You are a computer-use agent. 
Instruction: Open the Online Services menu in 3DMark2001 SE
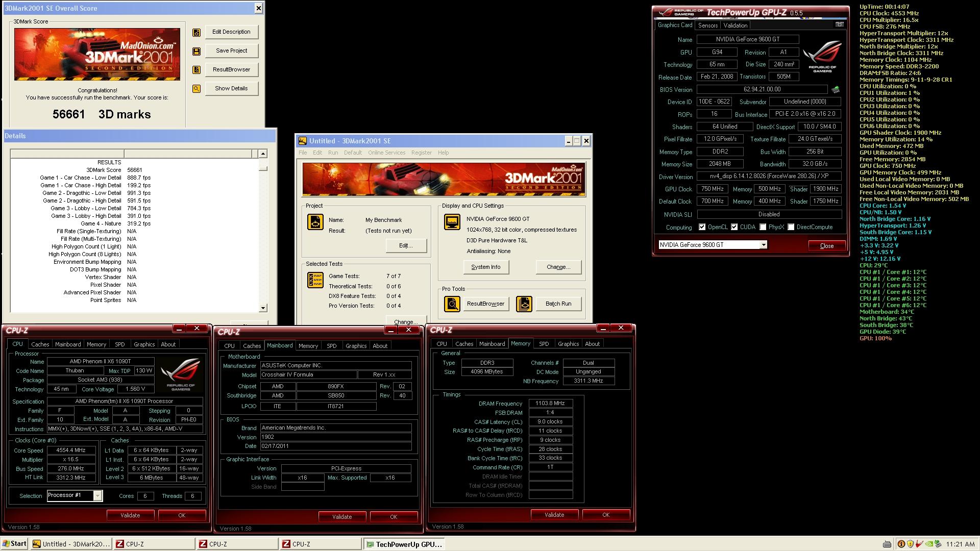[x=386, y=153]
